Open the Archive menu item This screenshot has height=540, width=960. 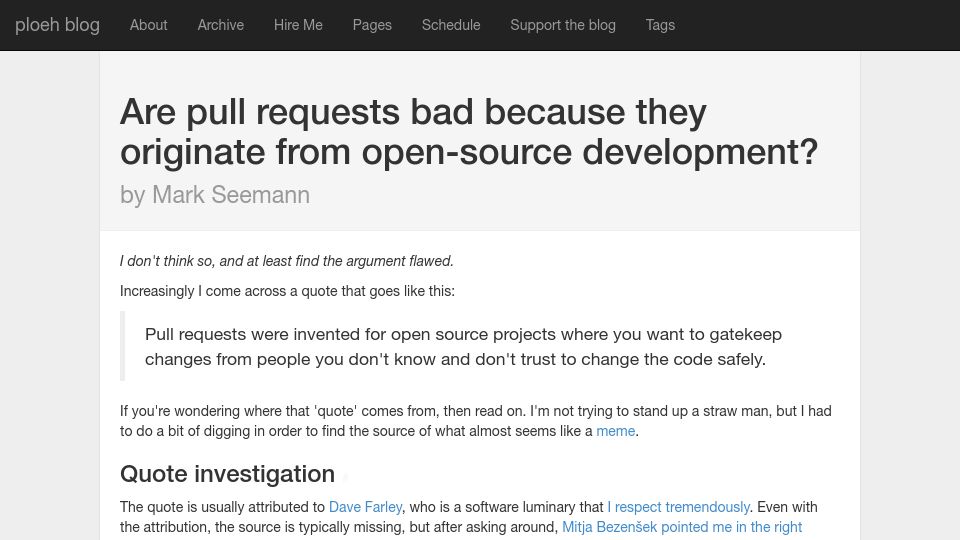220,25
